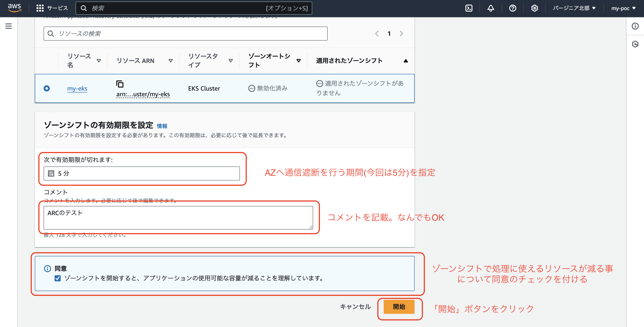Open the hexagon tools panel icon
644x327 pixels.
click(x=635, y=44)
